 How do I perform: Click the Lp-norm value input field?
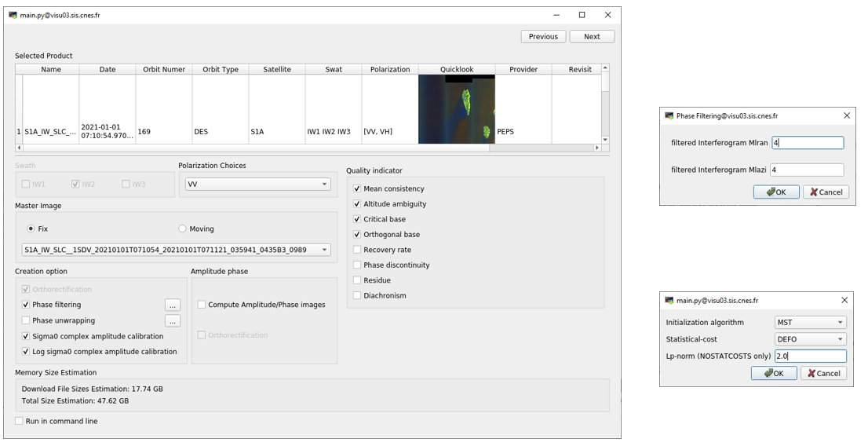coord(811,356)
